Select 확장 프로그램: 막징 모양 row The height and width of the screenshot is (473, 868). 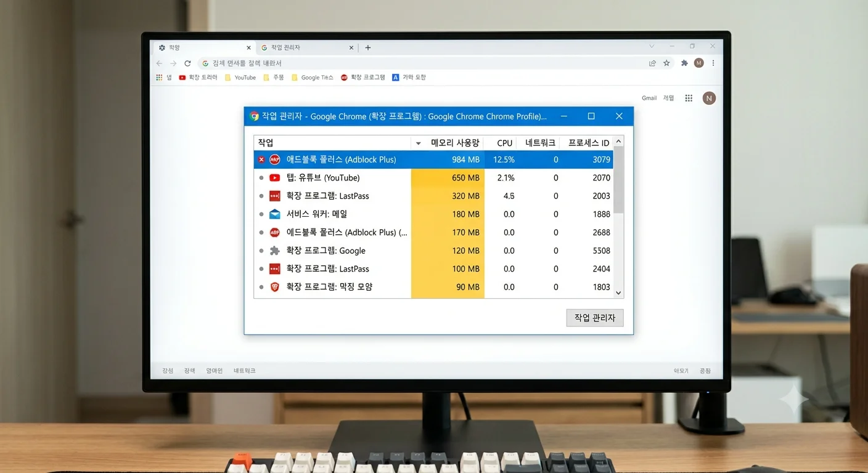(434, 287)
